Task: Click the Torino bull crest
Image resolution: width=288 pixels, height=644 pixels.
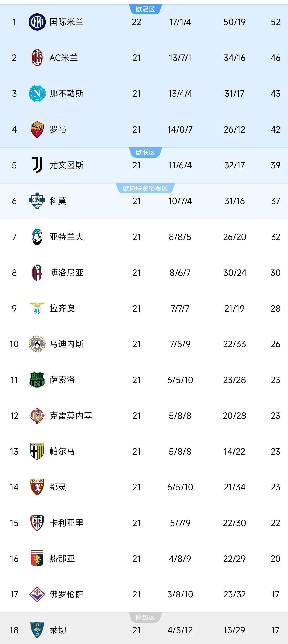Action: pos(37,486)
